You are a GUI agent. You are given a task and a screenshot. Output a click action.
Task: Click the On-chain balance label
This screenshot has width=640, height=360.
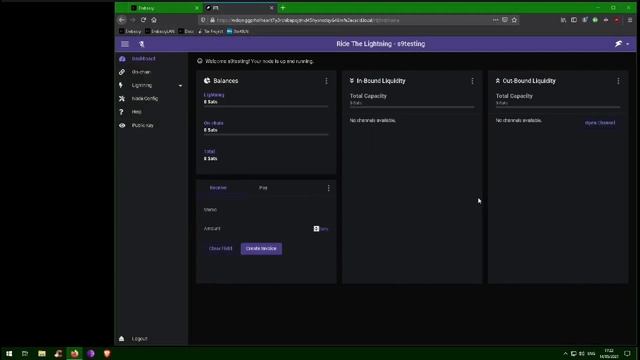click(x=213, y=123)
